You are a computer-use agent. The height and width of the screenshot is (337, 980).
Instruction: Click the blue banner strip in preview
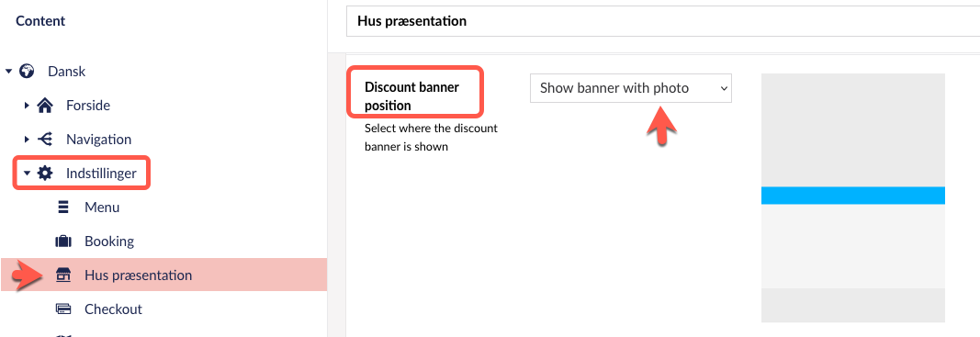pos(852,195)
